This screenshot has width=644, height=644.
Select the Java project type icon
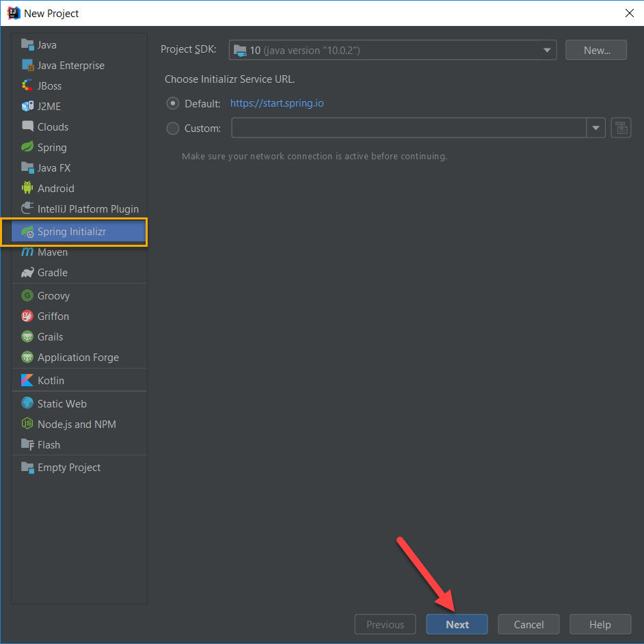[x=27, y=44]
